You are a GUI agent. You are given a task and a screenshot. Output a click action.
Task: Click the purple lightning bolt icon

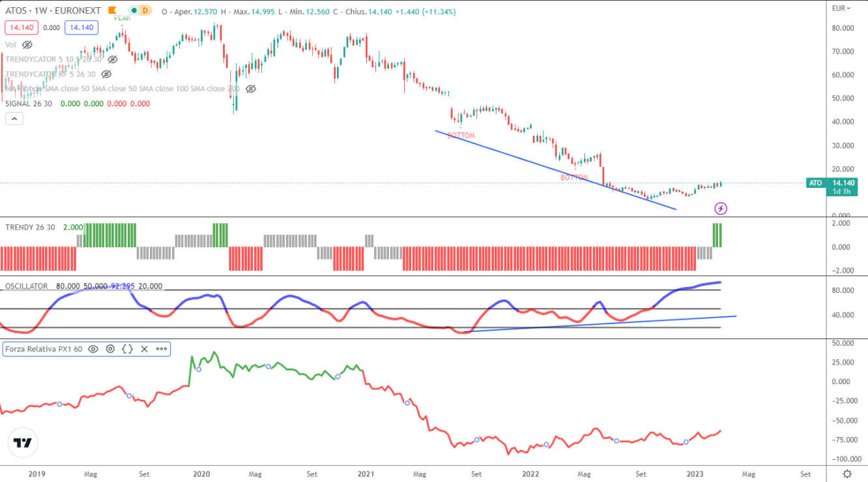[721, 209]
